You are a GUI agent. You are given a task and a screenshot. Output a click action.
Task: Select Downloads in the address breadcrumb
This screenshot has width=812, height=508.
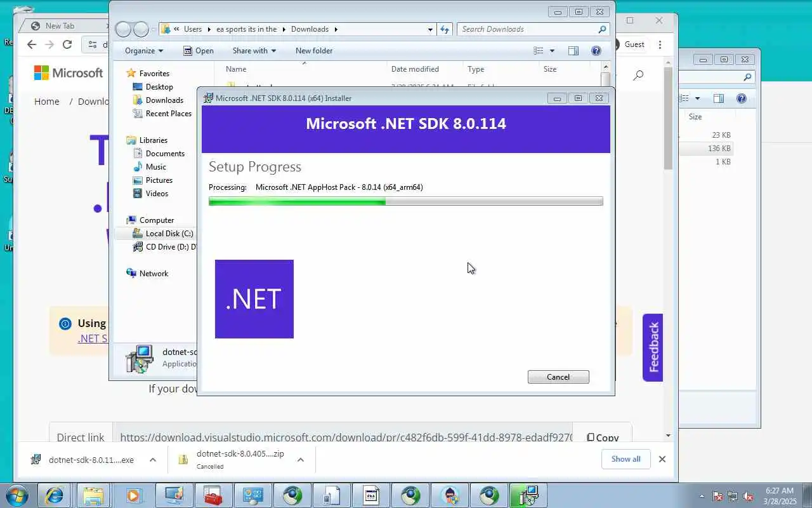[310, 29]
